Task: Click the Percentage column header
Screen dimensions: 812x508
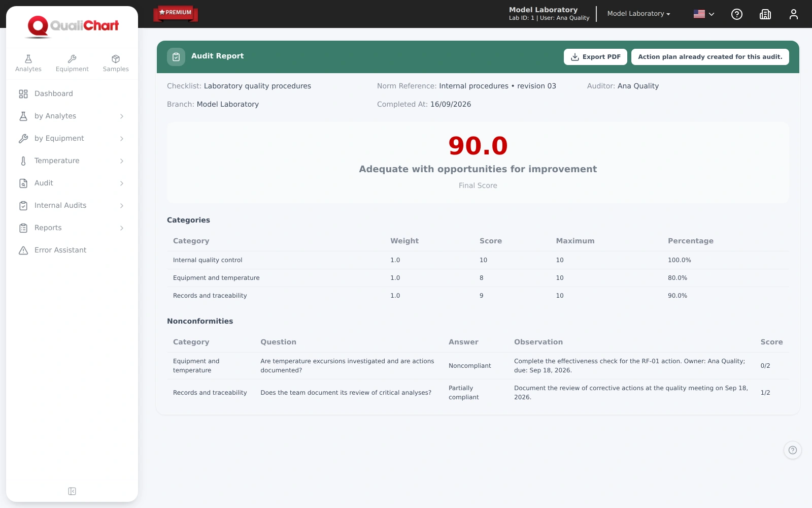Action: (691, 241)
